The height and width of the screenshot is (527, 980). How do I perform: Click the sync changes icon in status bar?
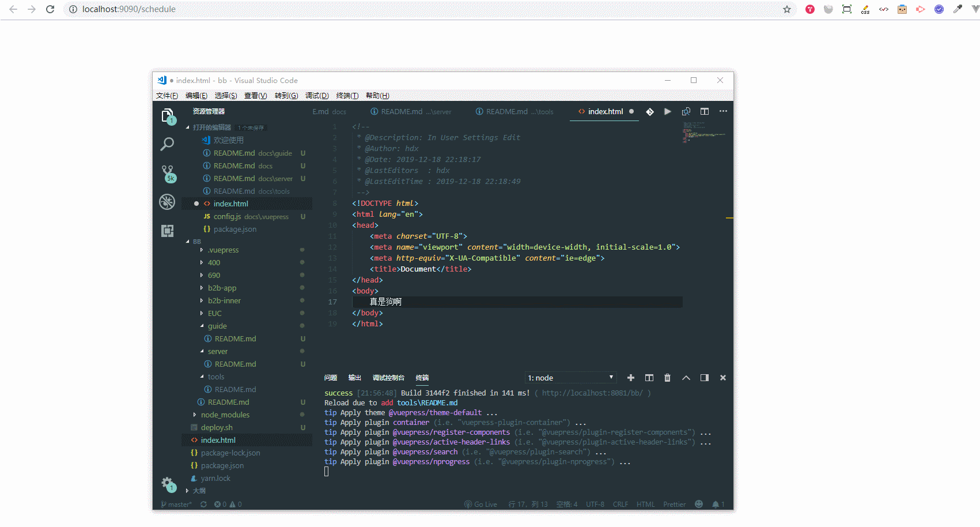click(x=203, y=505)
